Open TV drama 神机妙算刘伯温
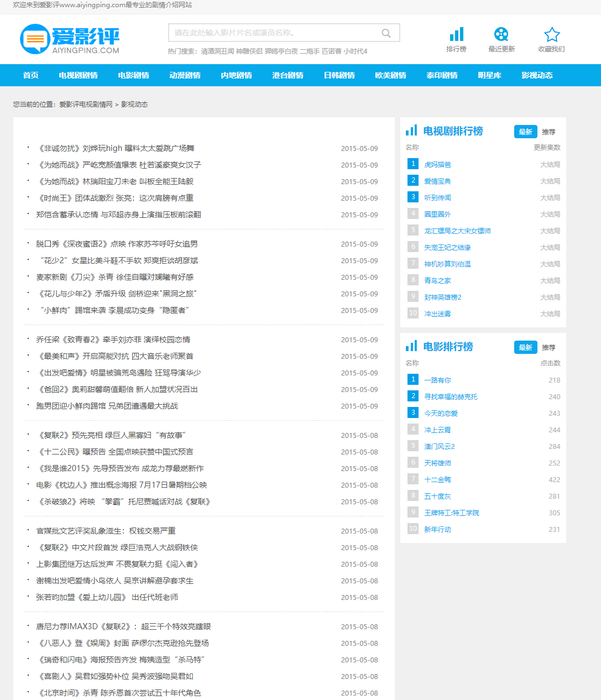 pos(447,264)
